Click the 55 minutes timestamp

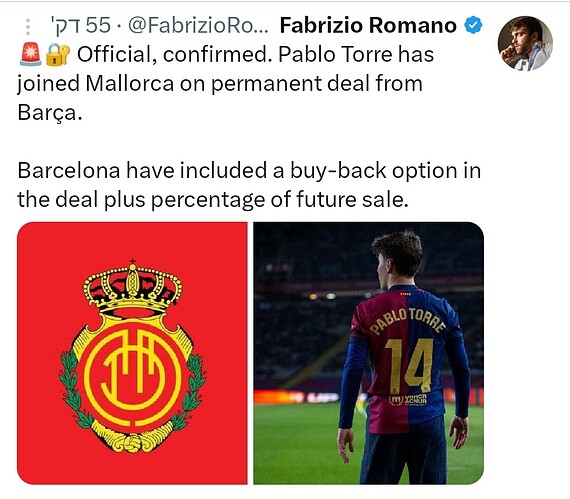(x=80, y=25)
